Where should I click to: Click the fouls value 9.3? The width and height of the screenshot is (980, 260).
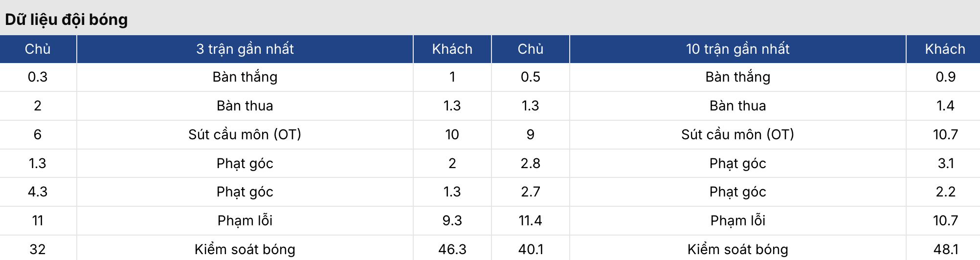click(452, 220)
